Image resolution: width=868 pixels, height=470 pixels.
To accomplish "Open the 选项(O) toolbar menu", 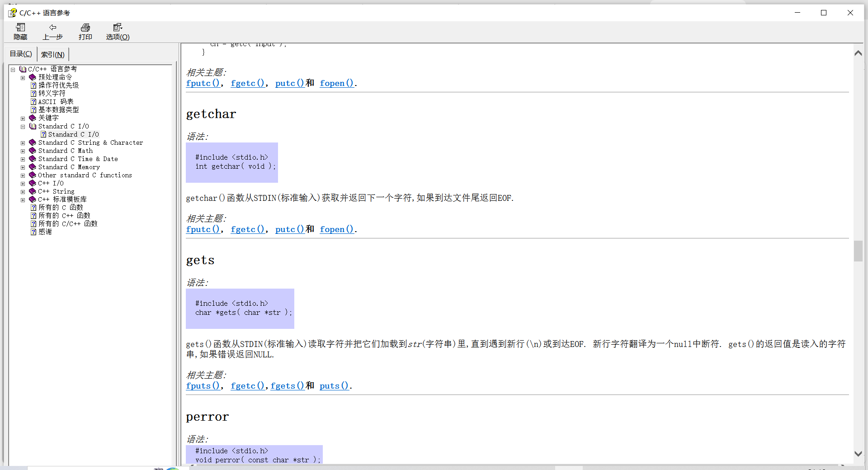I will click(118, 32).
